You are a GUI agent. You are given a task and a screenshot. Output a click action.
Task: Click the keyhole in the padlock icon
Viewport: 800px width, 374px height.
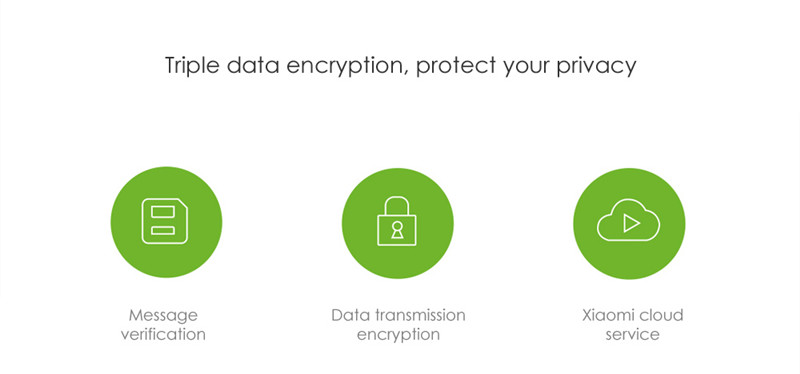396,230
